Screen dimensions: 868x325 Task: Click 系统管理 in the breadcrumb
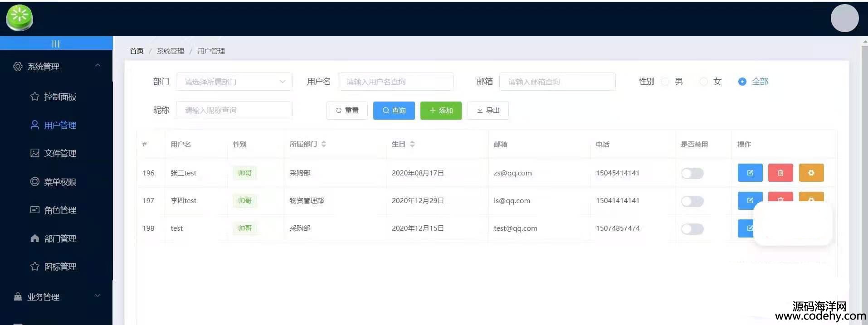pos(171,51)
